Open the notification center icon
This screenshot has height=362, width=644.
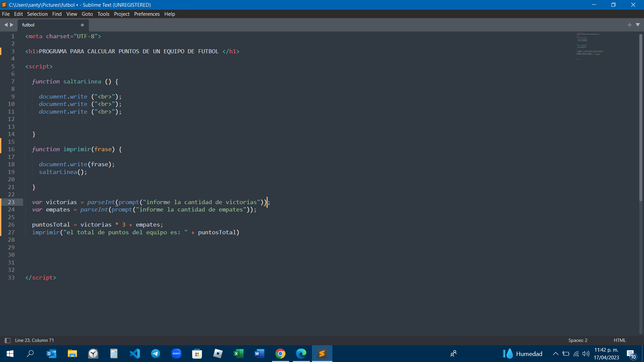tap(631, 354)
